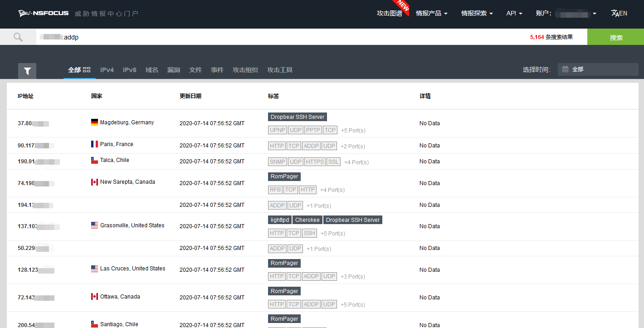Screen dimensions: 644x328
Task: Click the Dropbear SSH Server tag in first row
Action: click(x=298, y=117)
